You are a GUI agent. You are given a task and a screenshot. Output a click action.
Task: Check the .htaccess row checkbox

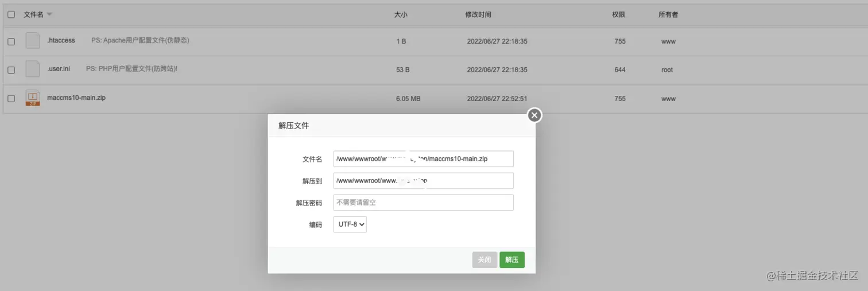tap(11, 41)
